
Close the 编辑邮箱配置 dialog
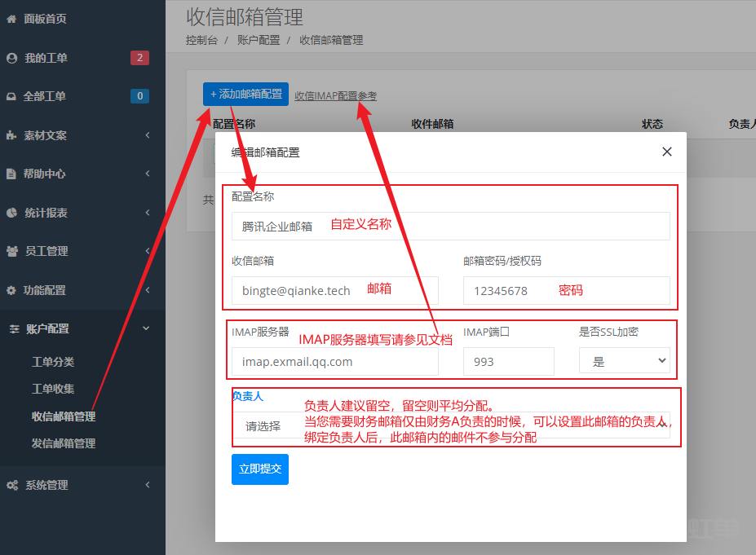[x=666, y=152]
